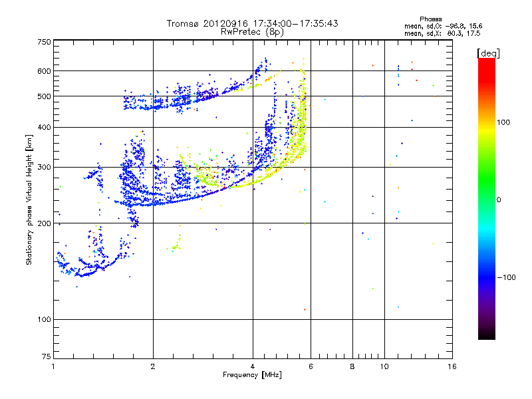
Task: Click the x-axis tick label '16'
Action: click(x=452, y=366)
